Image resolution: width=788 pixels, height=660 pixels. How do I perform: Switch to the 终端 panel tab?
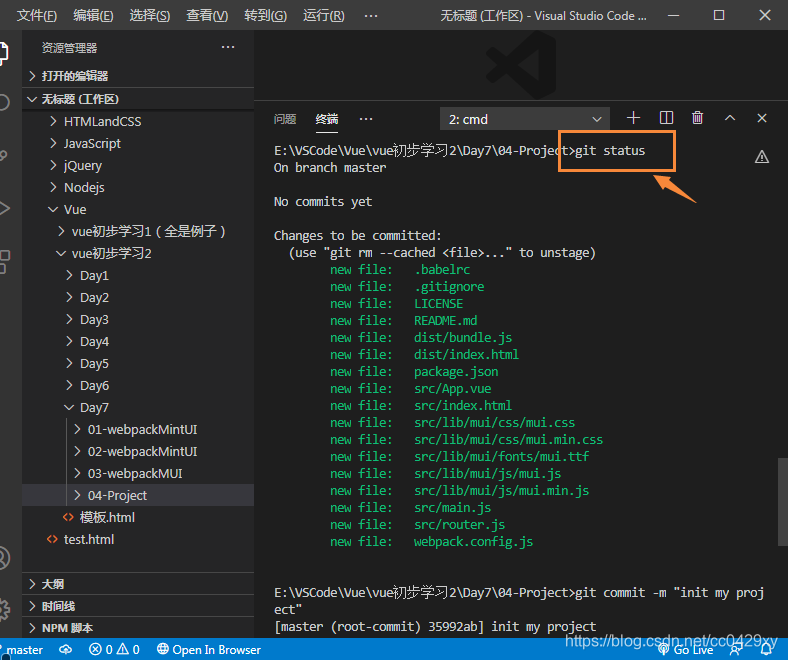point(327,119)
